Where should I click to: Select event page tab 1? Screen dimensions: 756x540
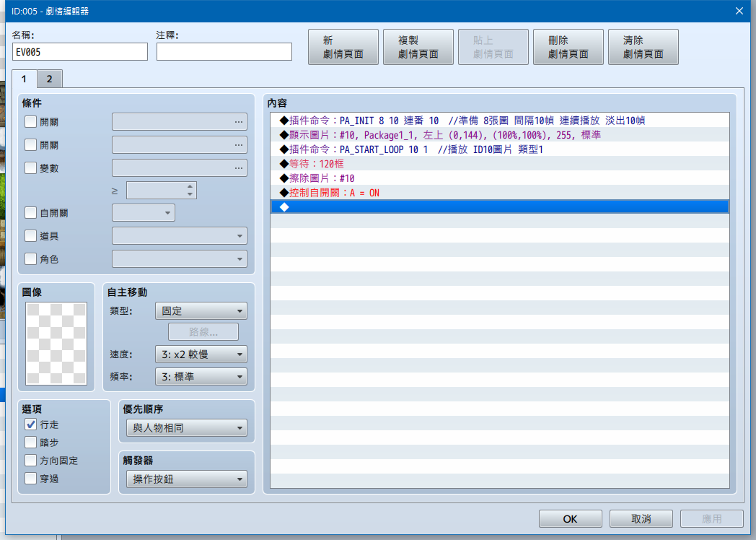point(24,79)
